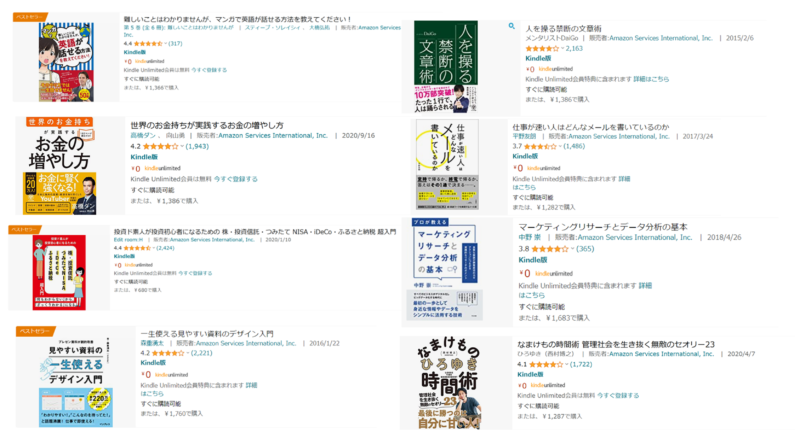Click the magnifier icon on the 人を操る禁断の文章術 cover
800x444 pixels.
pyautogui.click(x=511, y=26)
